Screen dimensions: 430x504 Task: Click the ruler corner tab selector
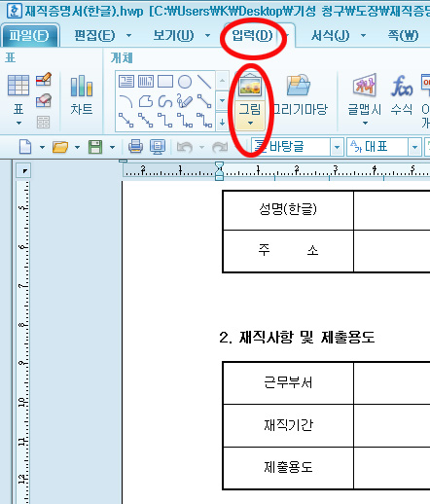[24, 170]
